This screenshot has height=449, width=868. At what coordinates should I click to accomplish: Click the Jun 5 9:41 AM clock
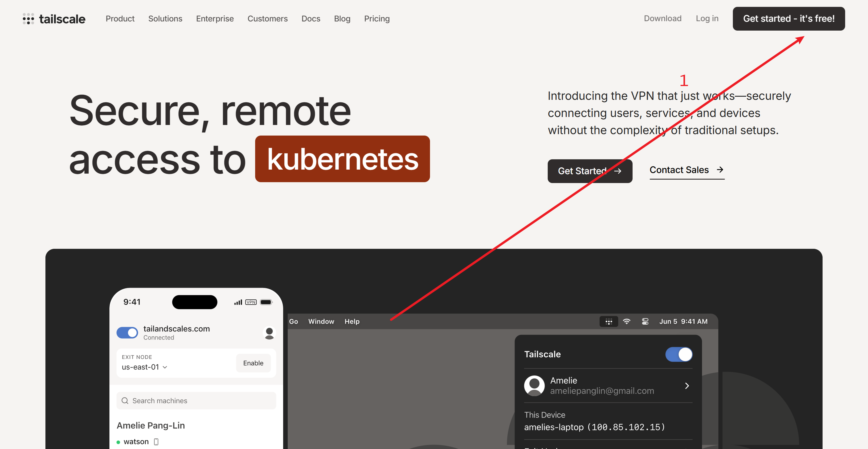coord(683,321)
